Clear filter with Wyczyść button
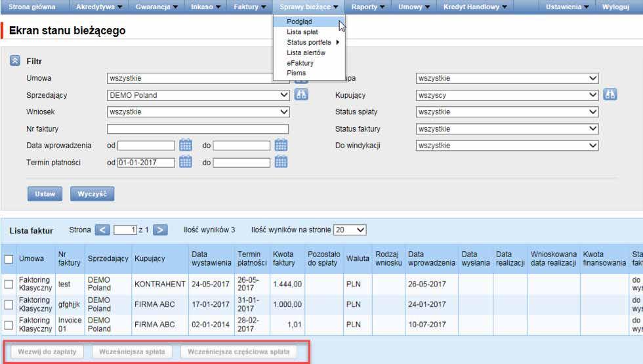The height and width of the screenshot is (364, 643). [92, 194]
